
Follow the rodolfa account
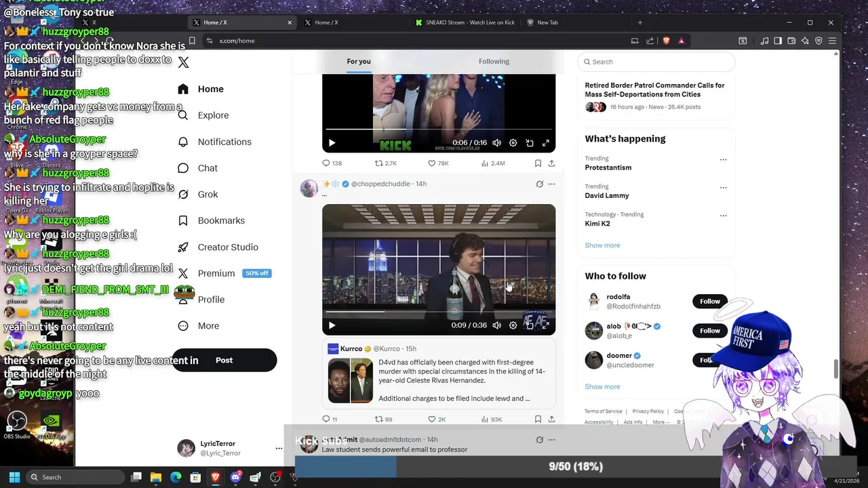(710, 301)
